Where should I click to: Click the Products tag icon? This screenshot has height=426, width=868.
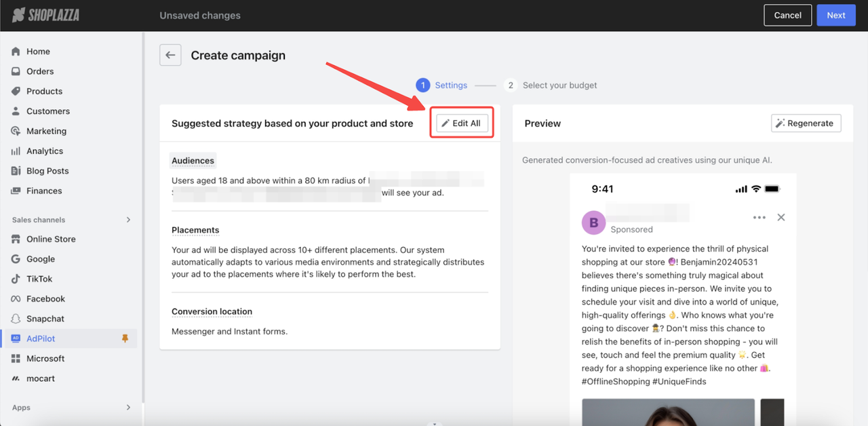pyautogui.click(x=16, y=91)
